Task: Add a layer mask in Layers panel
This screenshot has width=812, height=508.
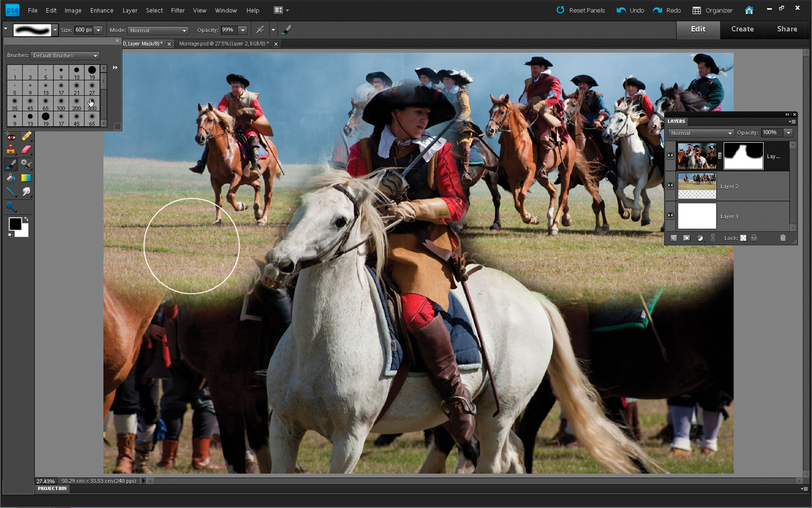Action: point(686,238)
